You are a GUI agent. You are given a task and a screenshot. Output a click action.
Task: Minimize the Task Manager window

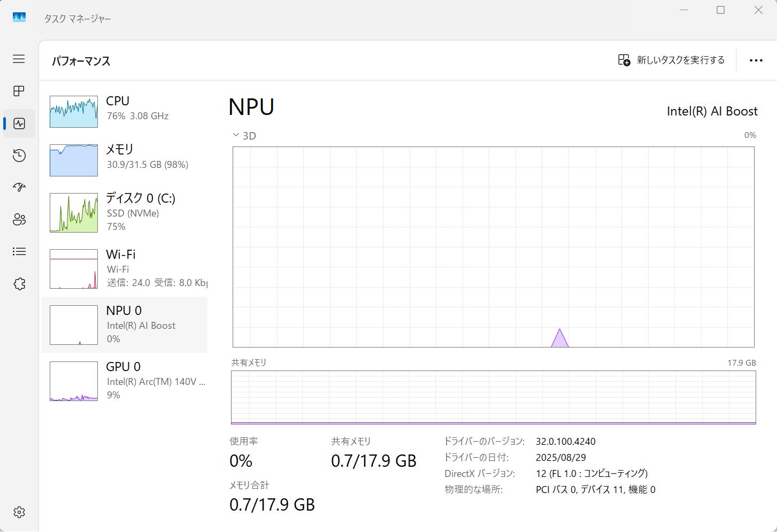point(683,10)
